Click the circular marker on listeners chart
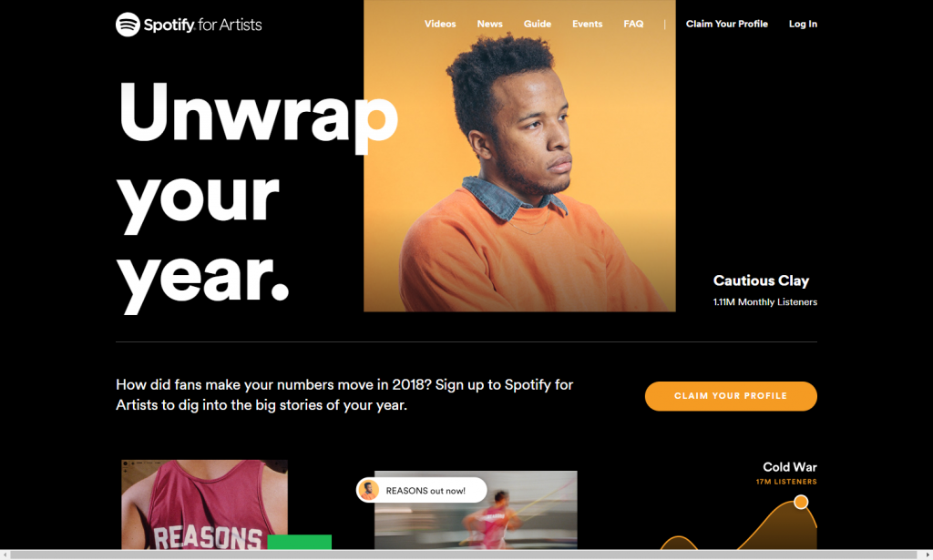 point(801,503)
